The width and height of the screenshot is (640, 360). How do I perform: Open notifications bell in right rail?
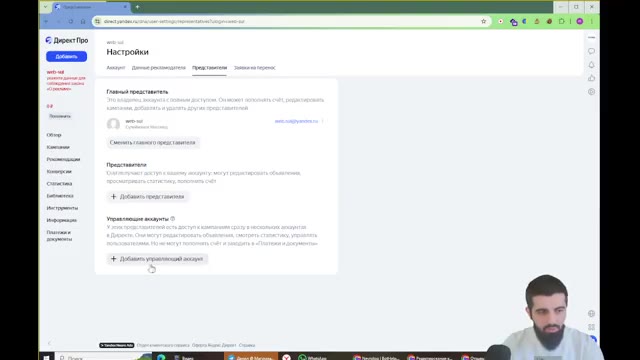pos(591,65)
